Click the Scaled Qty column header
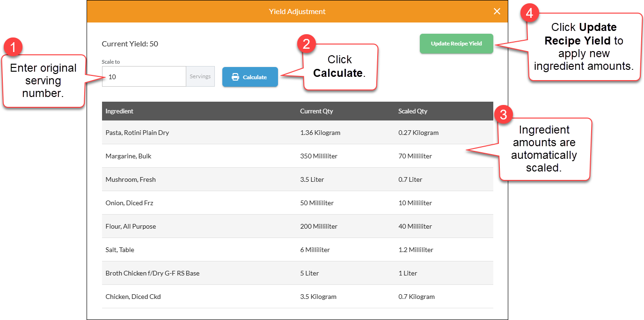 [413, 111]
